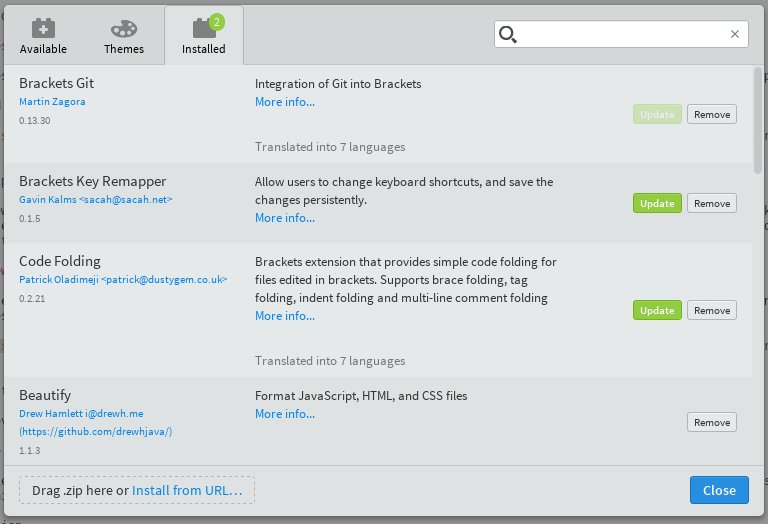Remove the Beautify extension
This screenshot has width=768, height=524.
[x=712, y=422]
